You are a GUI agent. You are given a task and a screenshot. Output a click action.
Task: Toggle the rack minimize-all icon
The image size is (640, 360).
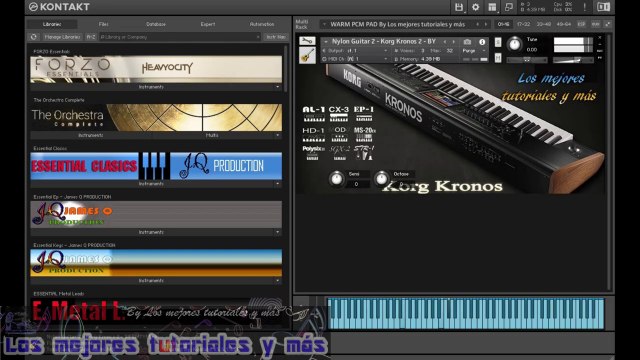pos(608,24)
